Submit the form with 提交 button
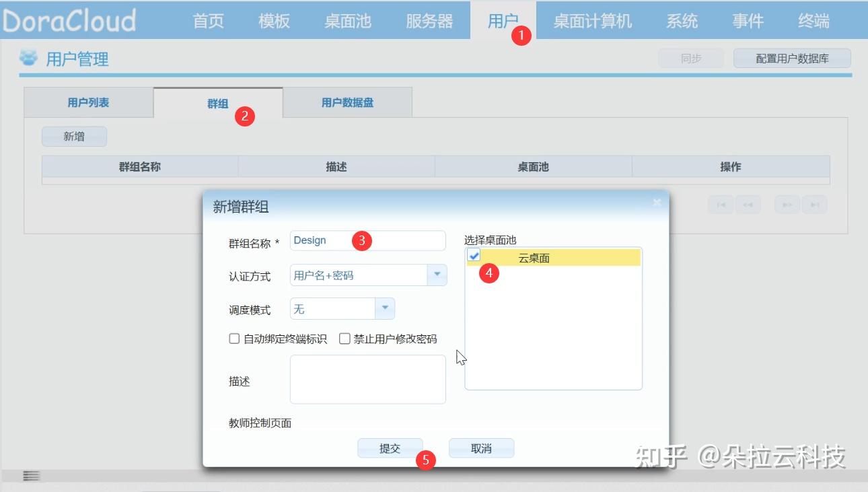Screen dimensions: 868x492 coord(390,447)
